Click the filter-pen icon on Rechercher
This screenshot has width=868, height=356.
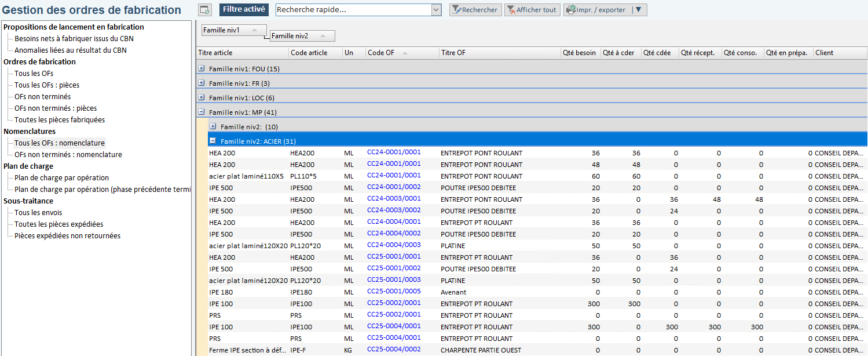click(456, 9)
